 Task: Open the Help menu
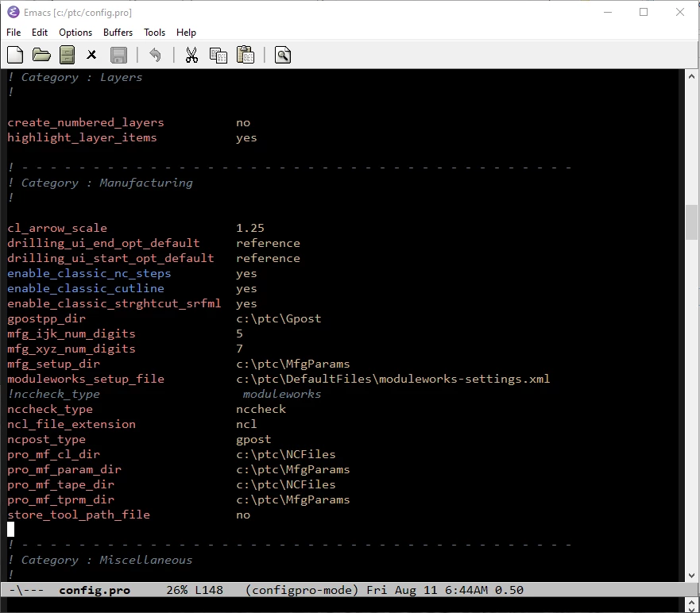coord(186,33)
